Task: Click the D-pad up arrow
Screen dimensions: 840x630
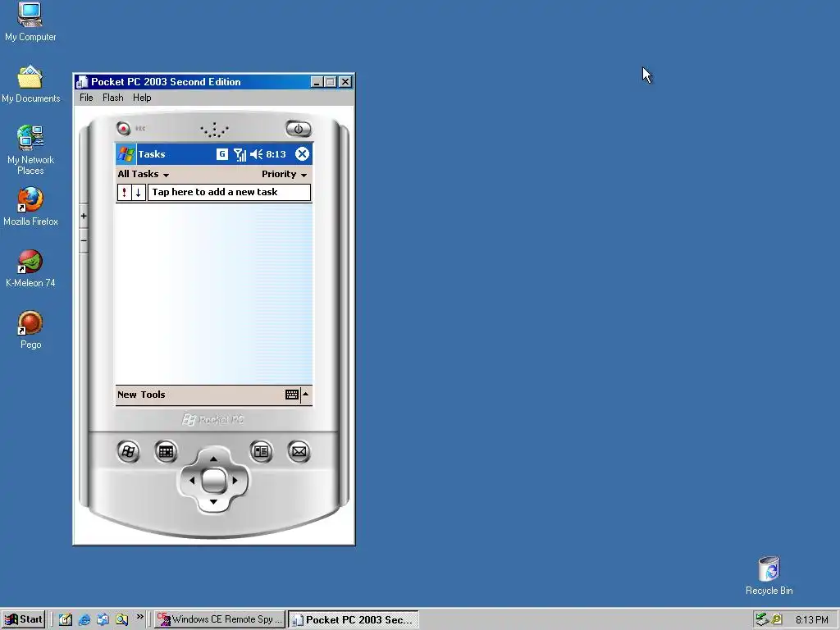Action: 213,459
